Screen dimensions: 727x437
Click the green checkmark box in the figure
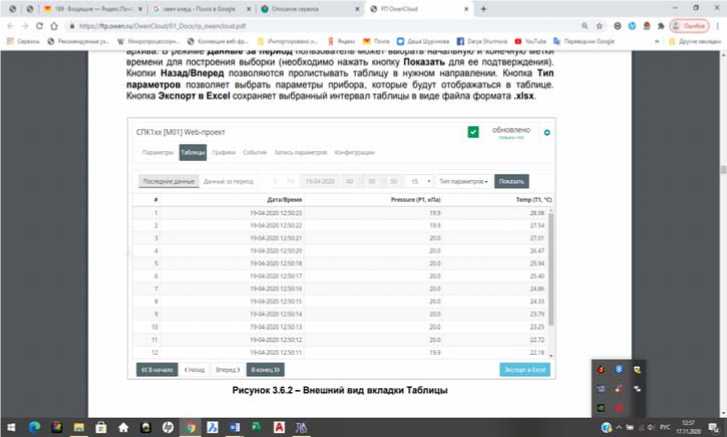click(473, 132)
